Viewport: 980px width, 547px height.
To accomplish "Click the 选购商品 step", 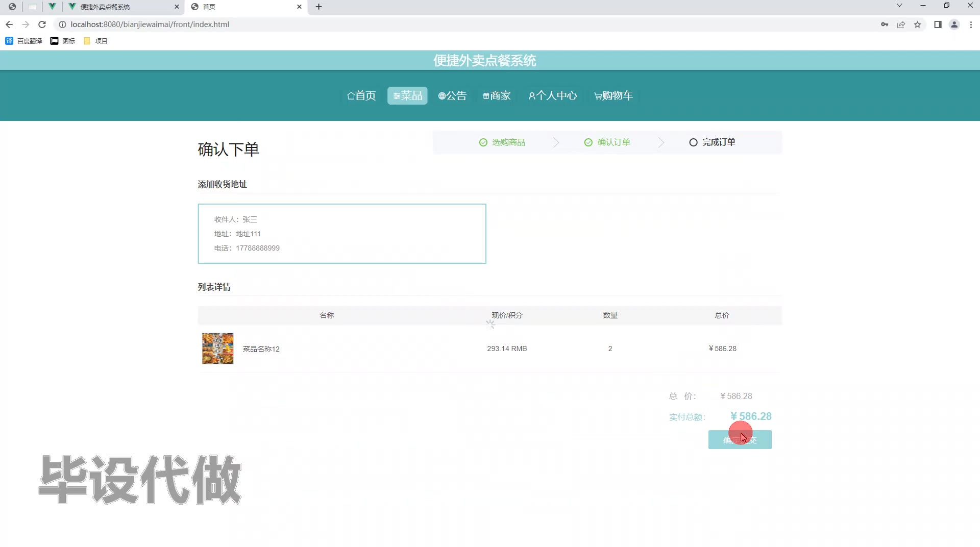I will tap(502, 142).
